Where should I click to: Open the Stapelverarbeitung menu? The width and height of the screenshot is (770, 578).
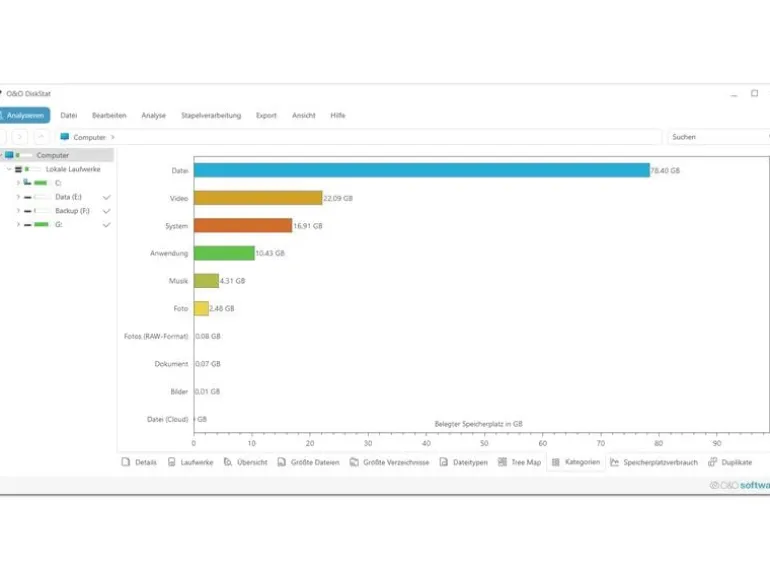coord(211,115)
